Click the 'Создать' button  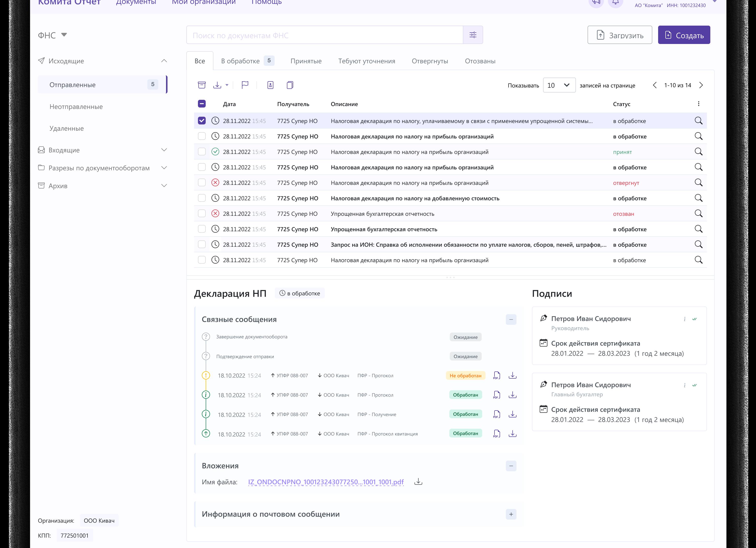(684, 35)
